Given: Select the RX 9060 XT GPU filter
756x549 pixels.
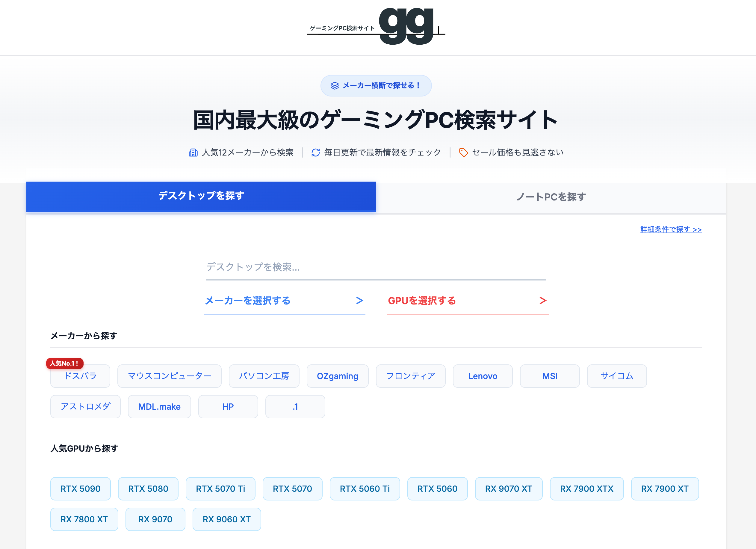Looking at the screenshot, I should [x=227, y=519].
